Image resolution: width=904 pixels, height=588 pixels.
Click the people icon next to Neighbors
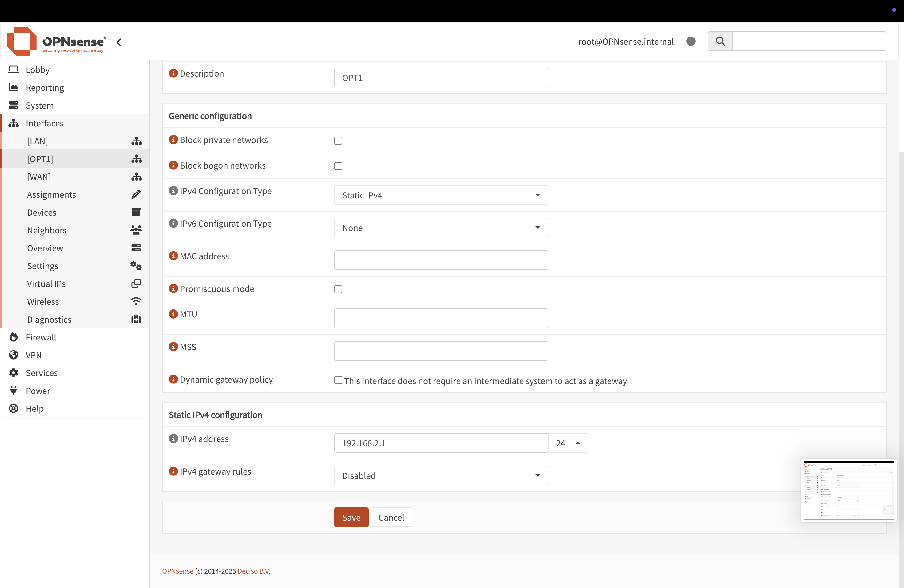[136, 230]
